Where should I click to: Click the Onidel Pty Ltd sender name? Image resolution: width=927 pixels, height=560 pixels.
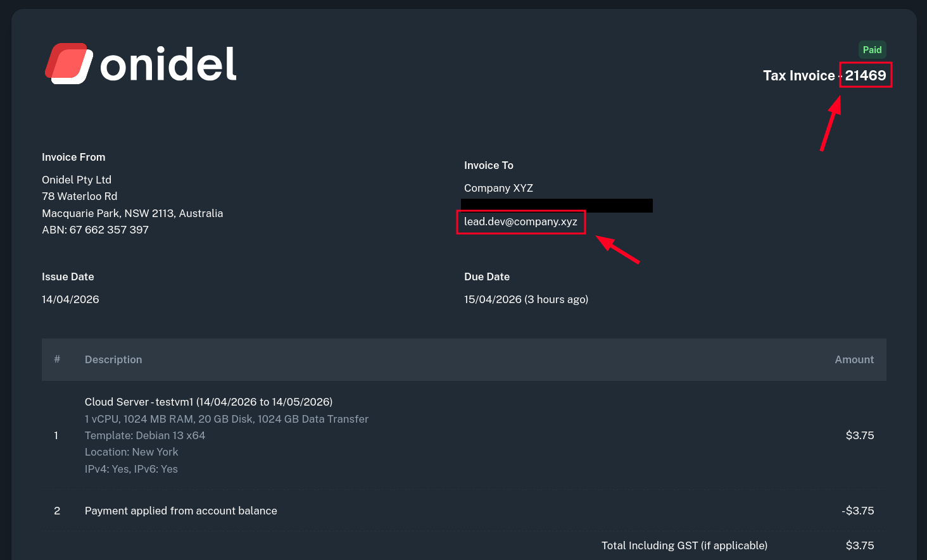(x=77, y=180)
